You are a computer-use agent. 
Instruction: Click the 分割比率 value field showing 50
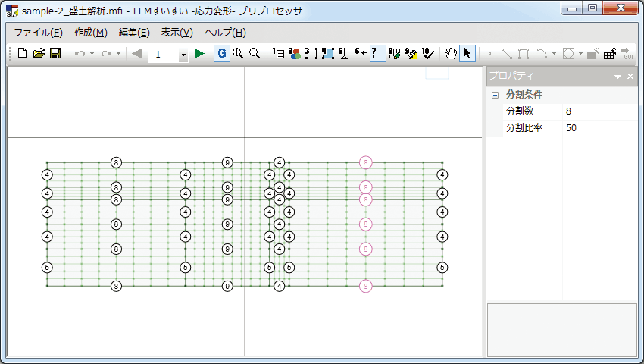[x=599, y=128]
